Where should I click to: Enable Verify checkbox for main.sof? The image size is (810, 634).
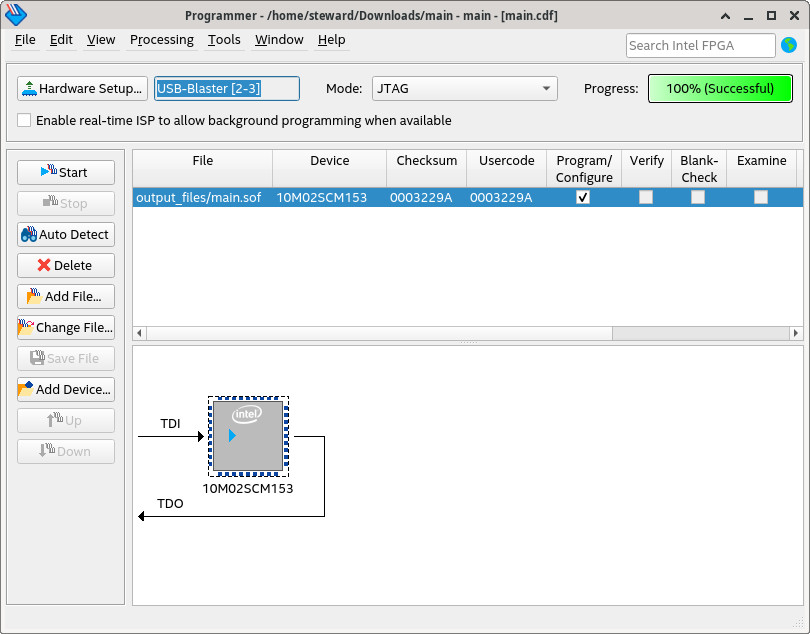tap(646, 197)
